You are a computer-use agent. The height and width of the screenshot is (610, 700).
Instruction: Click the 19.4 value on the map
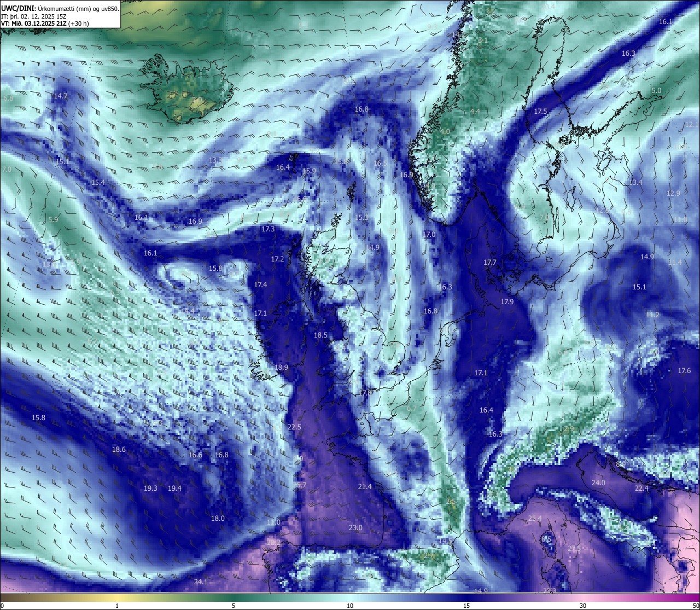tap(174, 488)
